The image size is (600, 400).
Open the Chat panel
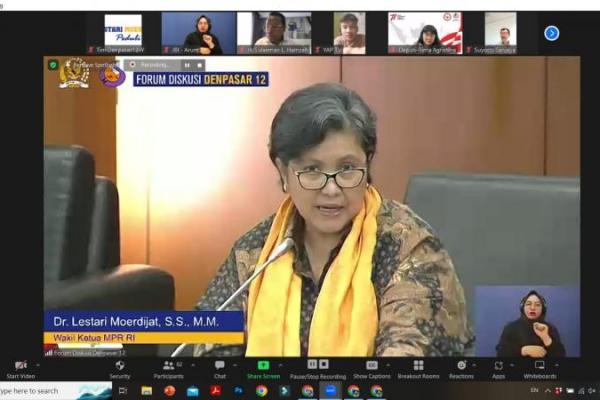(219, 366)
